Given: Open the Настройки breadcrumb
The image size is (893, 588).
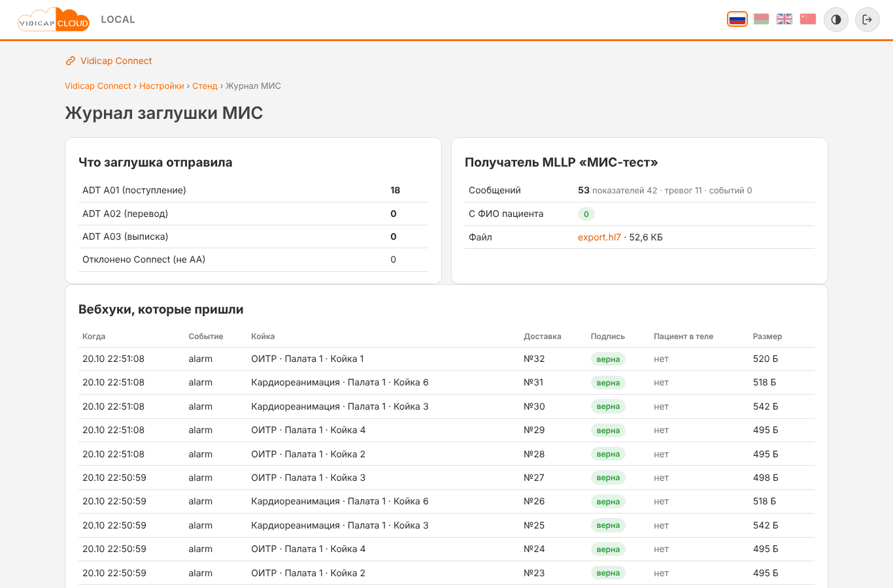Looking at the screenshot, I should point(161,86).
